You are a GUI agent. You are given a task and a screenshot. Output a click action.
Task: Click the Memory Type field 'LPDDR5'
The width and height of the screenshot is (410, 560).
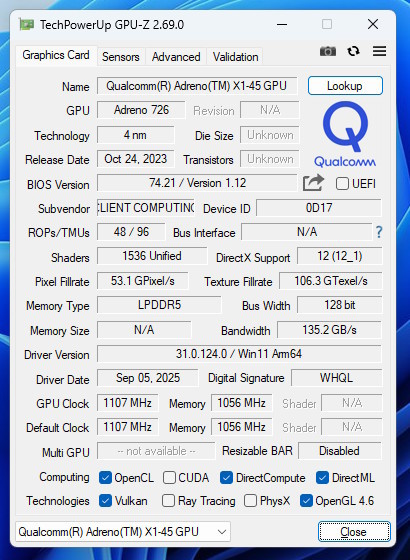[x=159, y=305]
